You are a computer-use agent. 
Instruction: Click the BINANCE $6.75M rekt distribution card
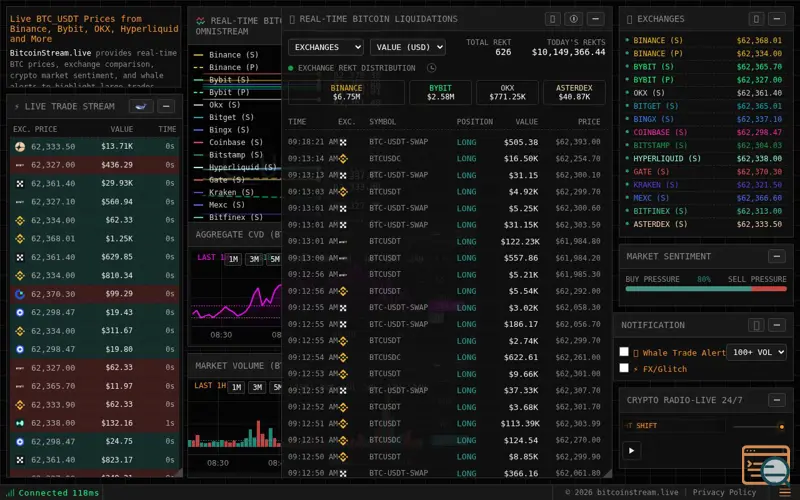346,92
